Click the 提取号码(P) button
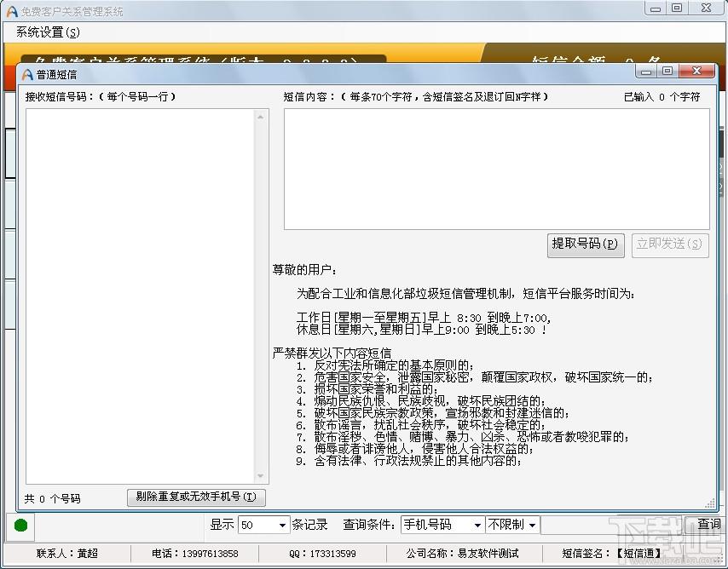 [585, 244]
